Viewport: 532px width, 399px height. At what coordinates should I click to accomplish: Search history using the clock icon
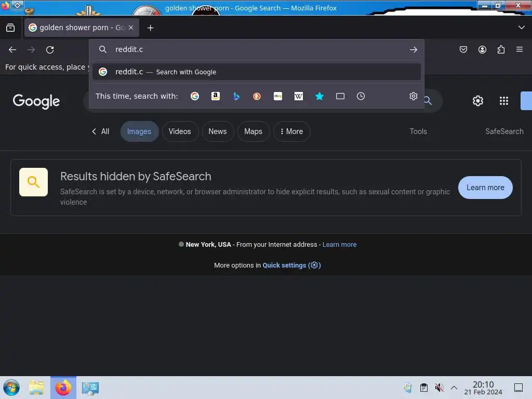pos(361,96)
